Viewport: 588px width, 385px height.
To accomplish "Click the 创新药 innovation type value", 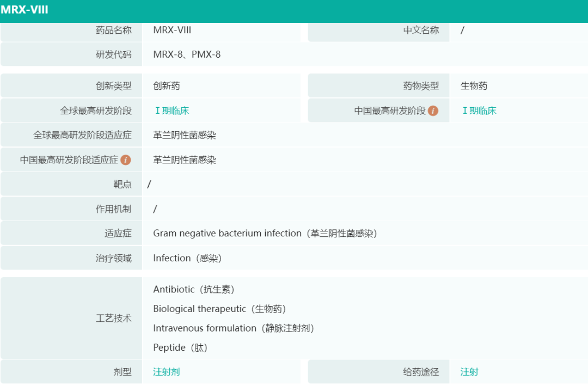I will coord(167,85).
